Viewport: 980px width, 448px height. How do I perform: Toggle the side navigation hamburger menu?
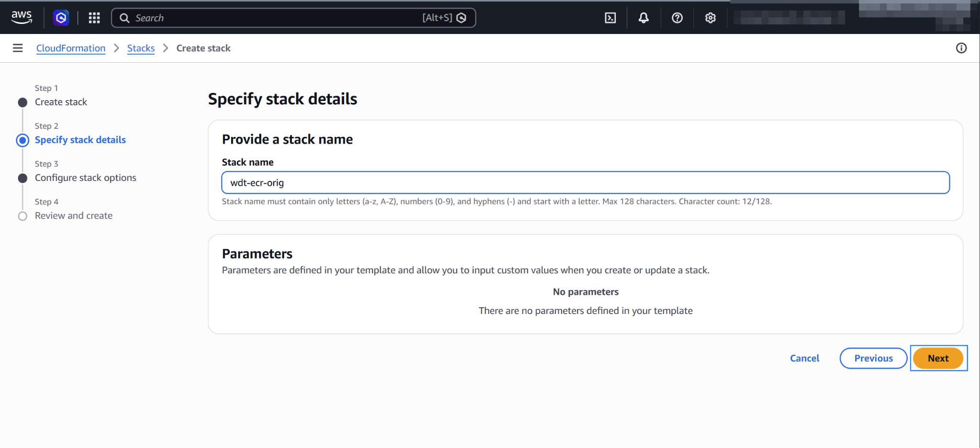(18, 48)
